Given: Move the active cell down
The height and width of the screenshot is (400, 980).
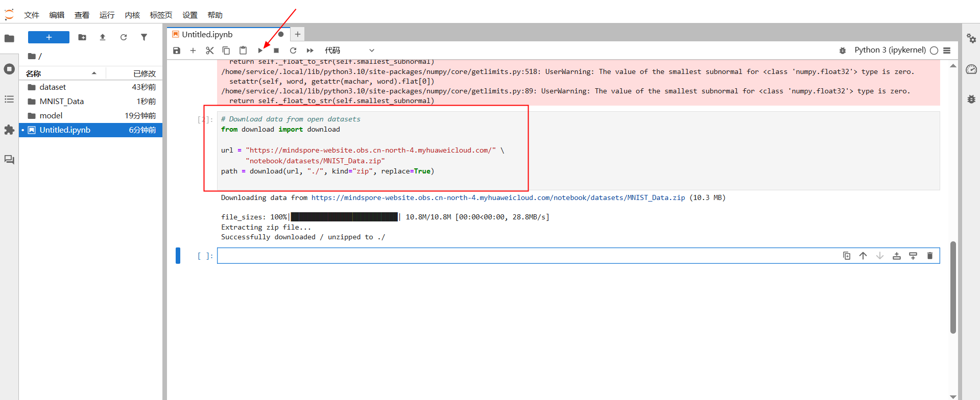Looking at the screenshot, I should click(880, 256).
